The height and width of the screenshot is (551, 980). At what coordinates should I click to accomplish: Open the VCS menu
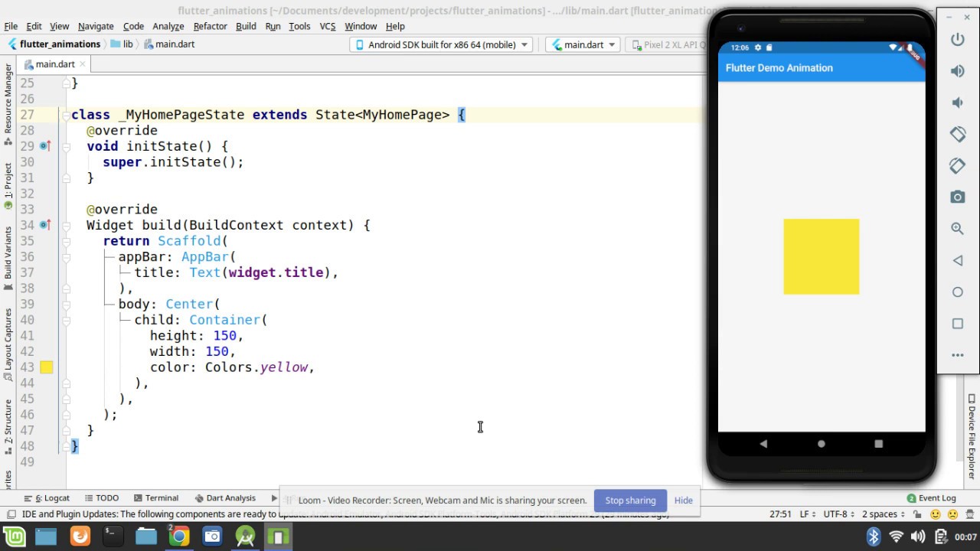(328, 26)
